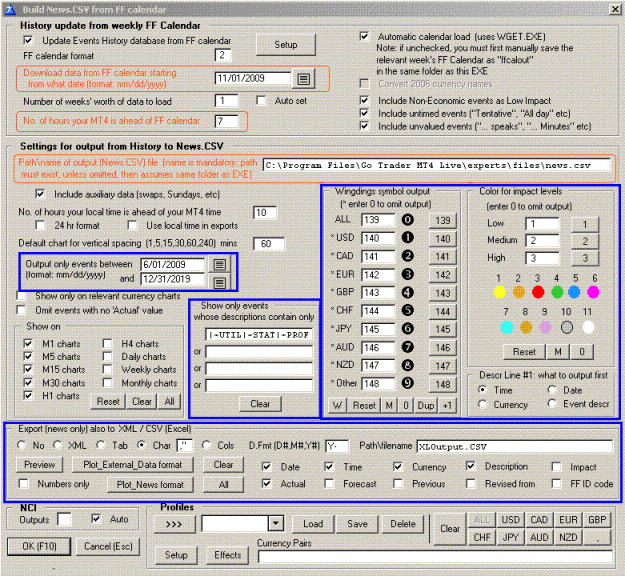Click the Wingdings symbol 4 for GBP

coord(407,292)
